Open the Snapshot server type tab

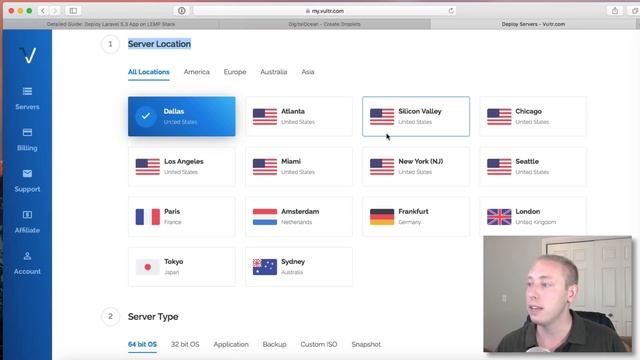(366, 344)
